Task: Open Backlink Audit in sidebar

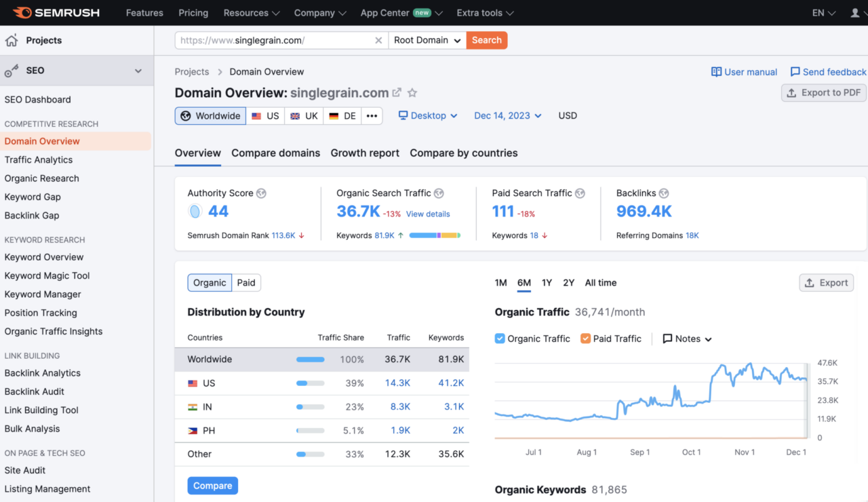Action: 35,391
